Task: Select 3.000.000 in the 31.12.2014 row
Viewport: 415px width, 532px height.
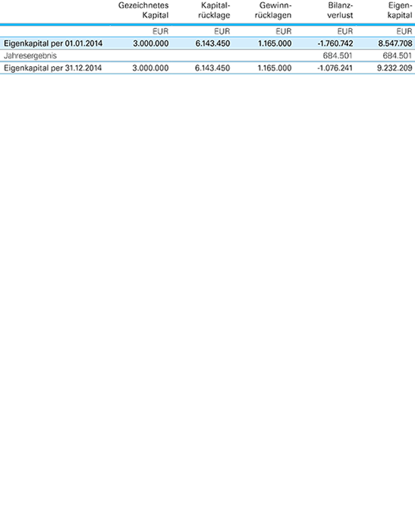Action: (150, 68)
